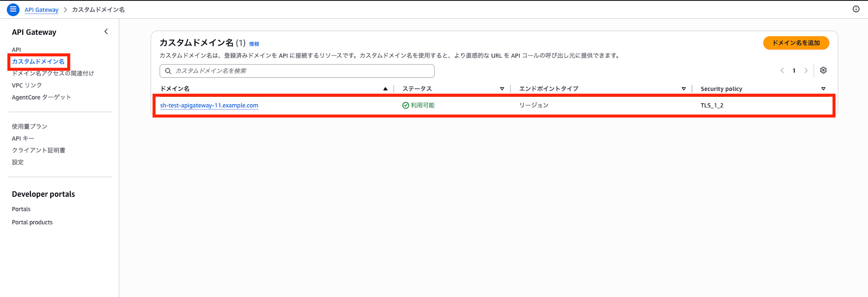868x297 pixels.
Task: Go to next page arrow
Action: 806,71
